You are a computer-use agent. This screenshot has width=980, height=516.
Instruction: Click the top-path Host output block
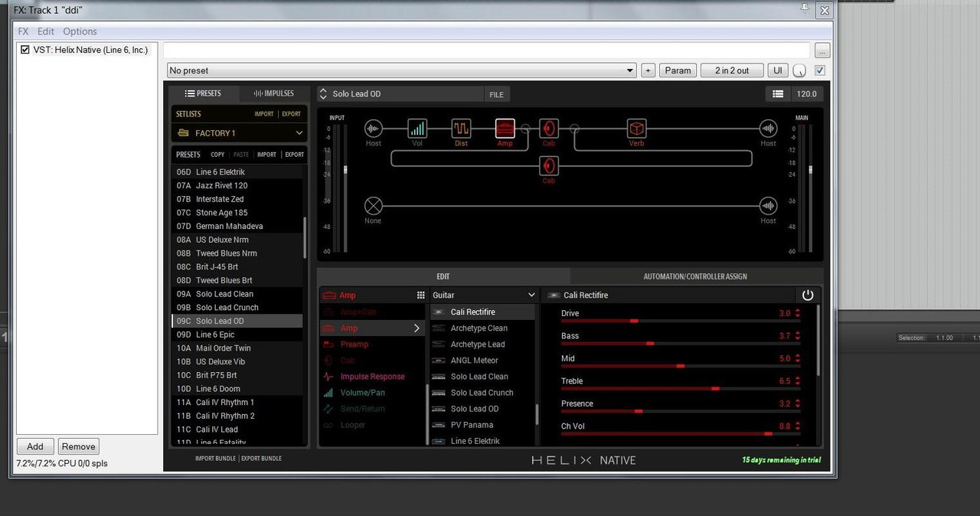tap(768, 128)
